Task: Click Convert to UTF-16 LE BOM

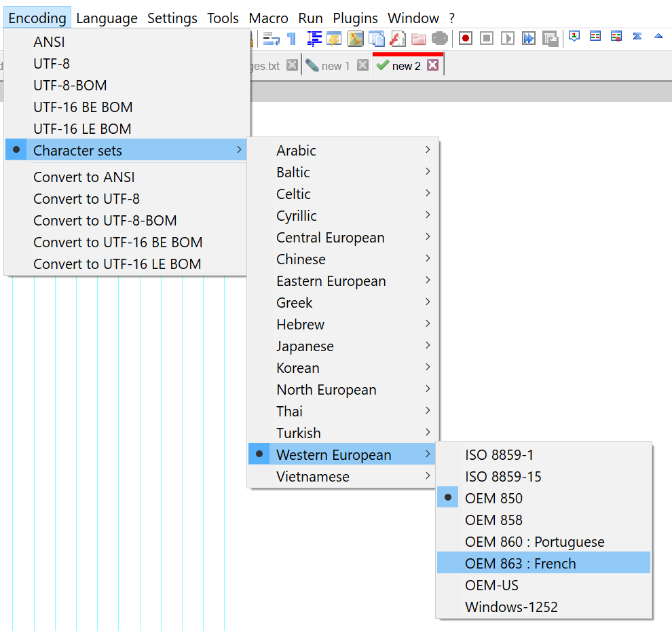Action: [127, 264]
